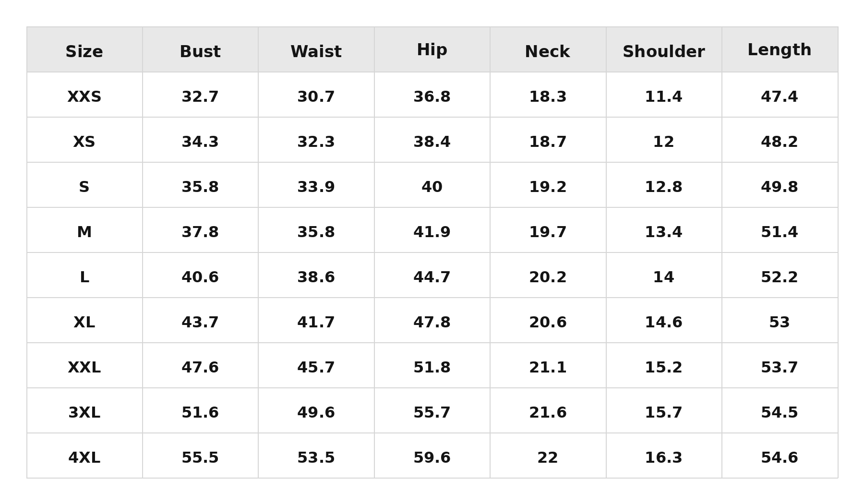Select neck value 22 in 4XL row
The image size is (864, 504).
coord(548,458)
